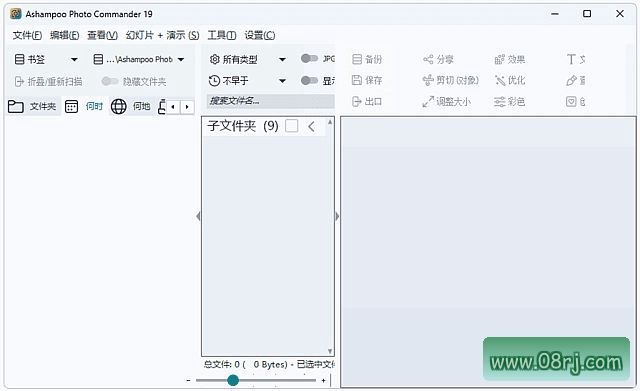Toggle the 隐藏文件夹 switch
This screenshot has width=640, height=391.
point(110,81)
